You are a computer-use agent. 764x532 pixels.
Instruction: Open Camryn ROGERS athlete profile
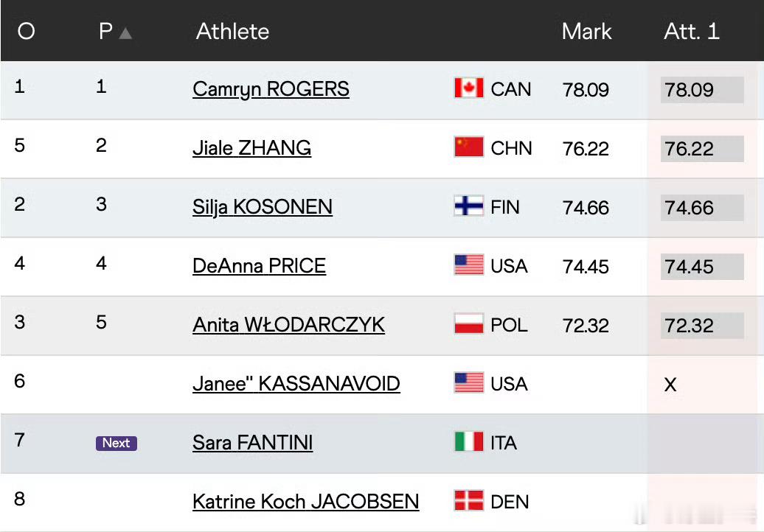(271, 89)
